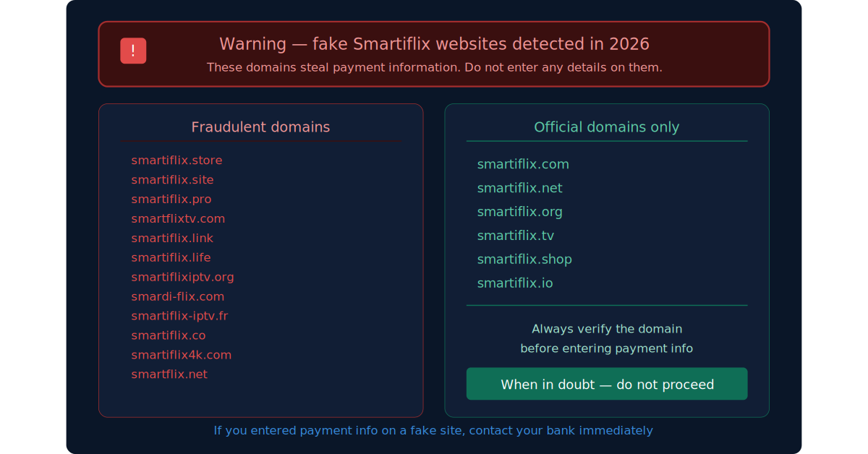Select the fraudulent smartiflix.site entry
This screenshot has height=454, width=868.
pos(172,179)
